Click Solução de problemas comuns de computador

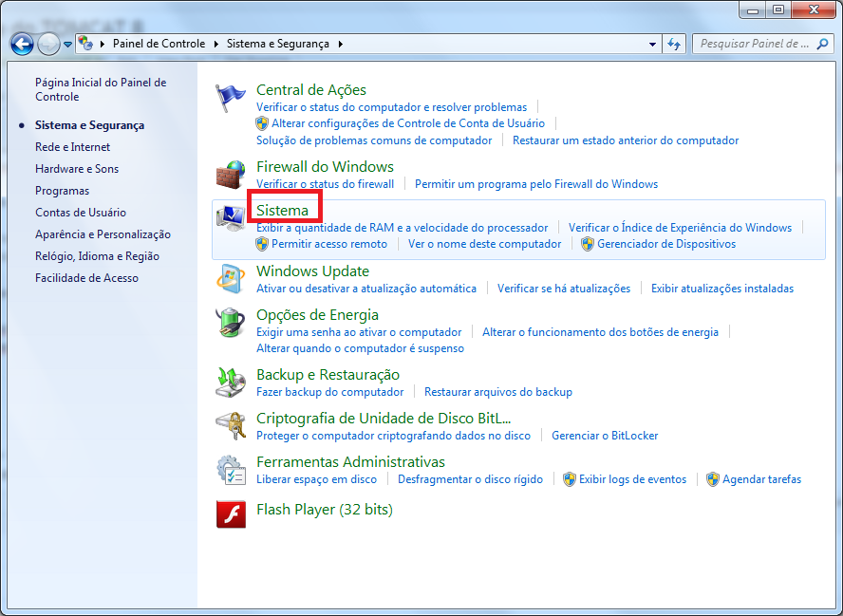[x=374, y=140]
